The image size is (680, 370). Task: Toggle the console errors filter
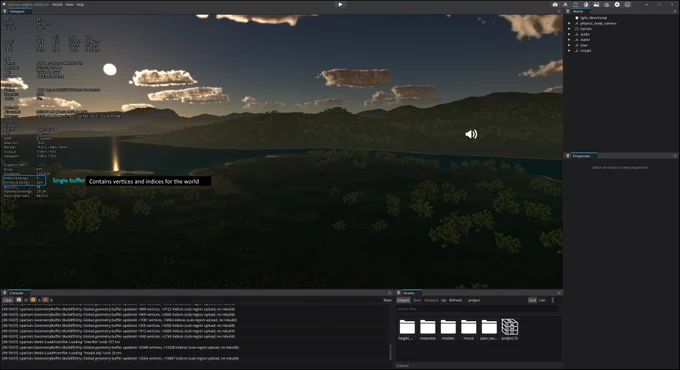pos(46,300)
